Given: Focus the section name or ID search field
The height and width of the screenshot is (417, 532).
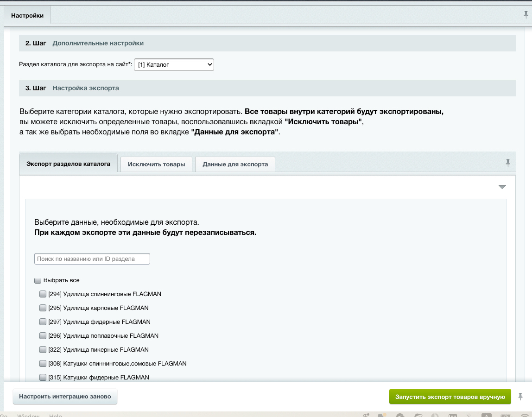Looking at the screenshot, I should [x=92, y=259].
